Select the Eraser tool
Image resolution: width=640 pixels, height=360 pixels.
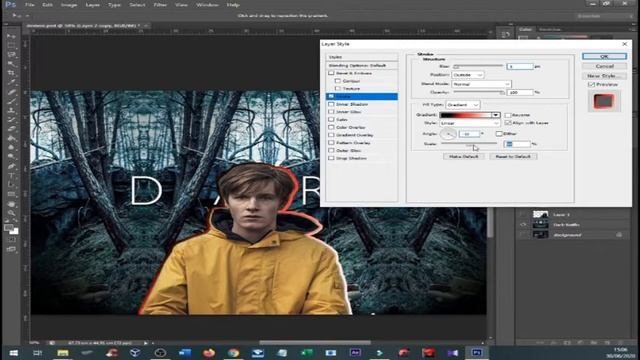click(11, 129)
